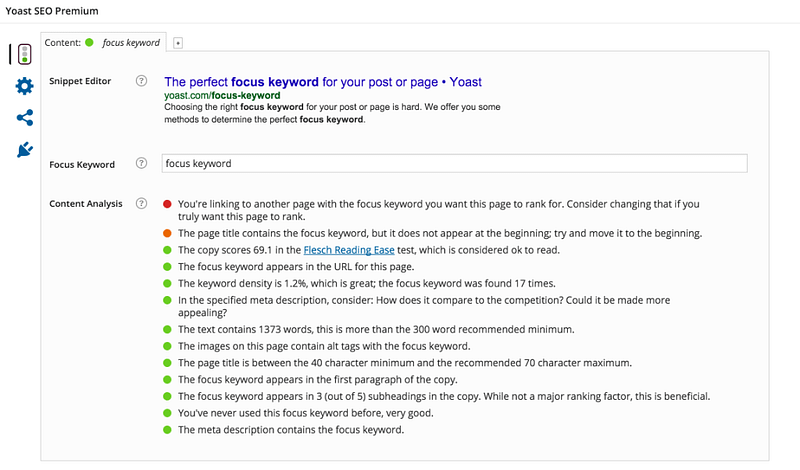Open the traffic light content analysis icon

click(x=24, y=55)
